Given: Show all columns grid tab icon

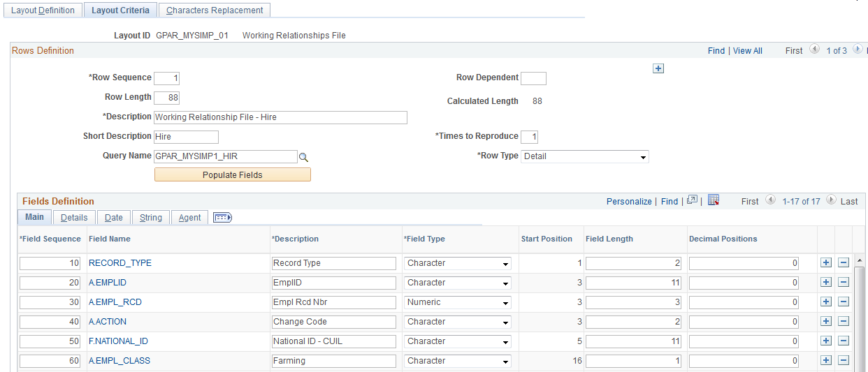Looking at the screenshot, I should click(222, 217).
